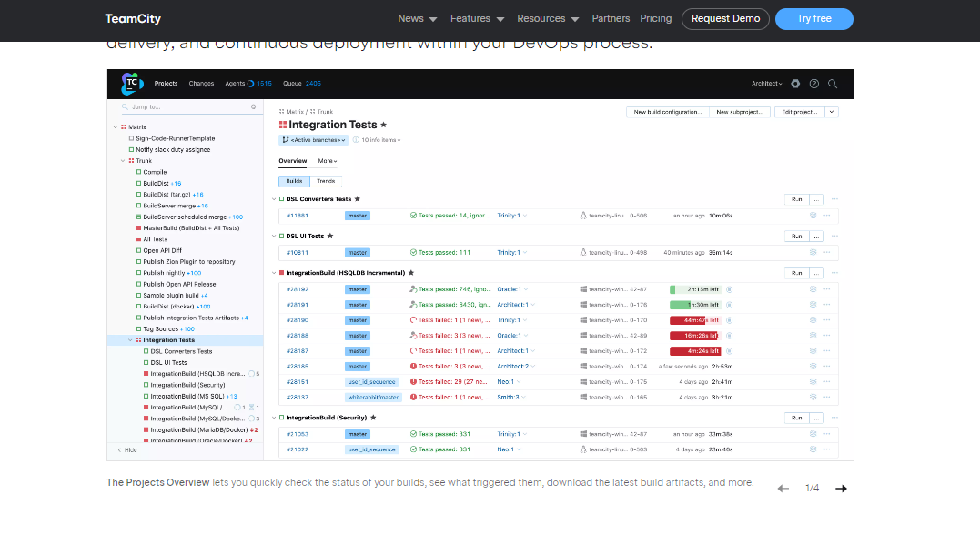The height and width of the screenshot is (535, 980).
Task: Toggle the star for IntegrationBuild (Security) section
Action: click(x=373, y=418)
